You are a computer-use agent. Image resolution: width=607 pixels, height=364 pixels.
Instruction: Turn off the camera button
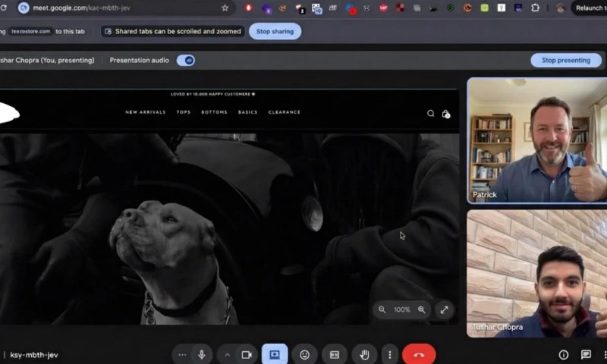coord(247,354)
